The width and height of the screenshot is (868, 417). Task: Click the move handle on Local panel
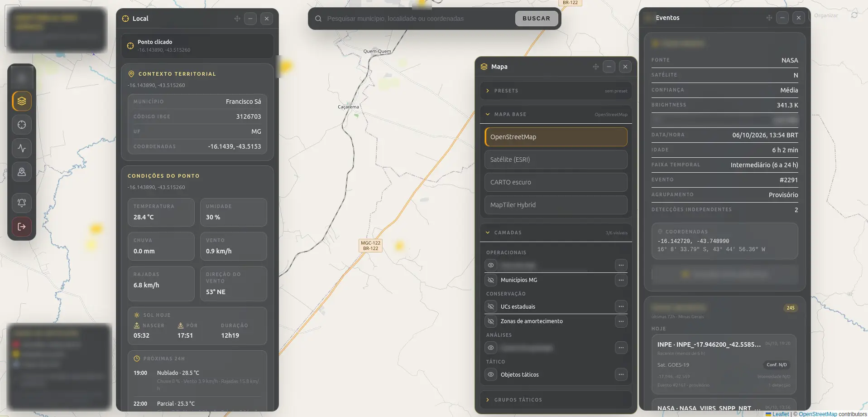[237, 19]
